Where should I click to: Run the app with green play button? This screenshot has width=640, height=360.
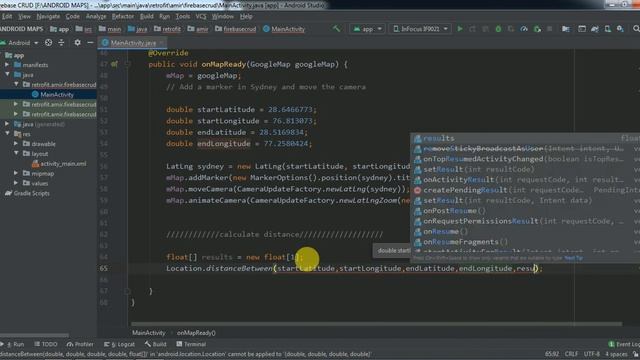[x=460, y=29]
